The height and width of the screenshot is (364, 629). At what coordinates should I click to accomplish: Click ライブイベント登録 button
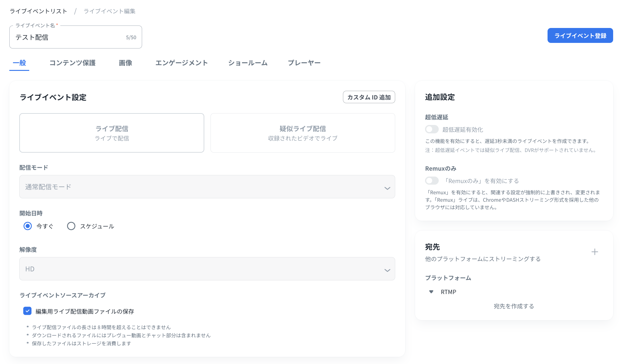[x=580, y=35]
